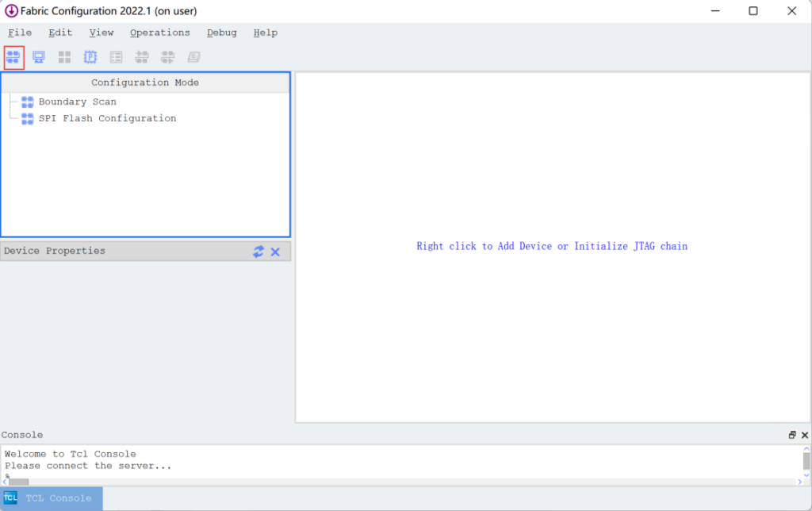Close the Console panel

point(805,435)
